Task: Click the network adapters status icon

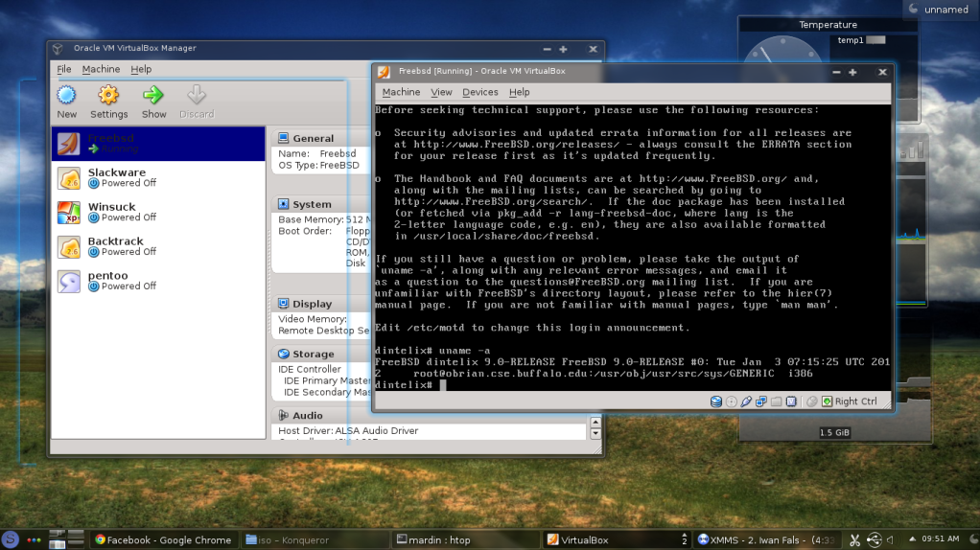Action: tap(761, 401)
